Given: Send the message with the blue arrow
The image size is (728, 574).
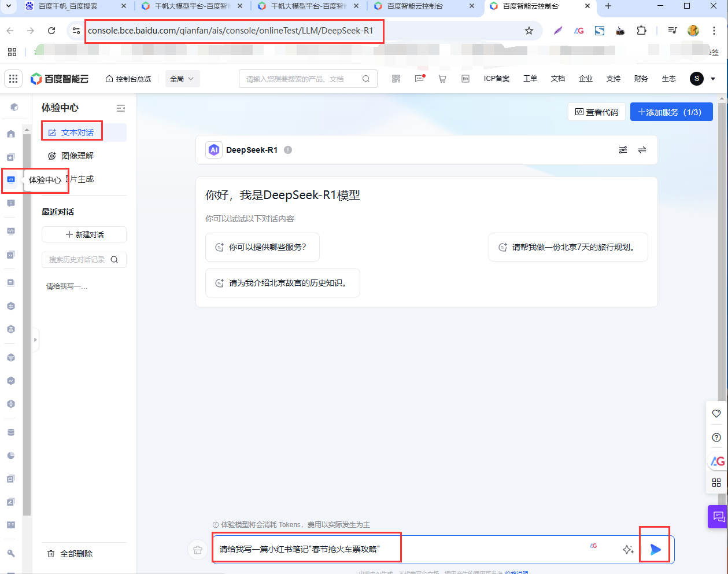Looking at the screenshot, I should point(655,549).
